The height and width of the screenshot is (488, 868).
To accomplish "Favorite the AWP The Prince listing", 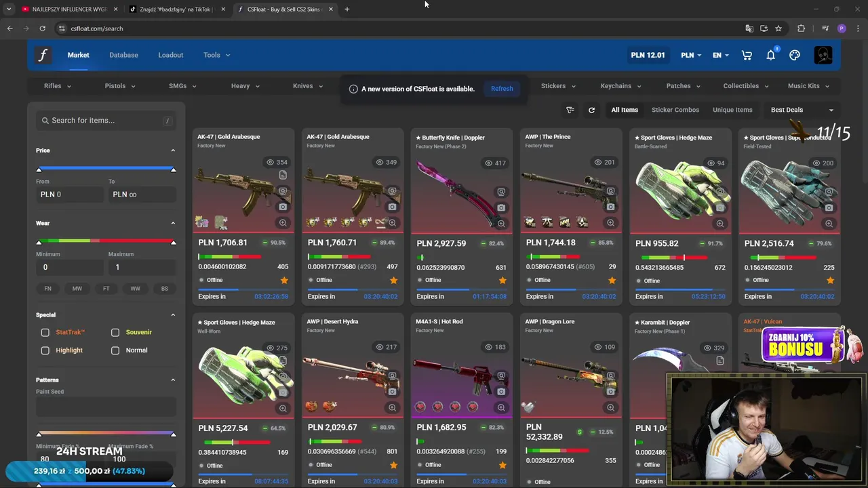I will point(612,280).
